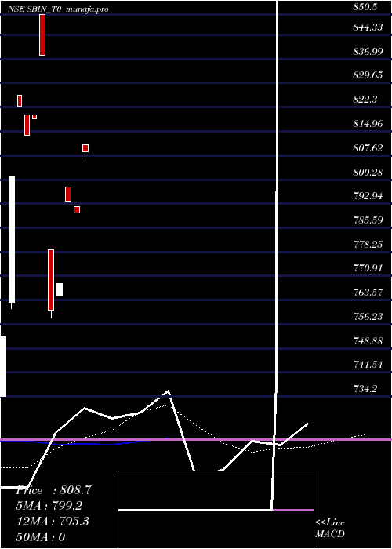The height and width of the screenshot is (549, 392).
Task: Click the 785.59 price axis label
Action: (368, 220)
